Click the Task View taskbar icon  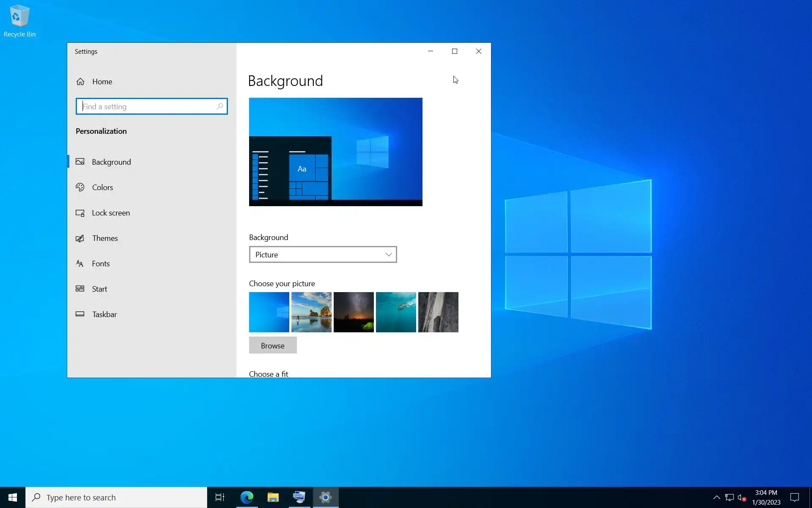(220, 497)
